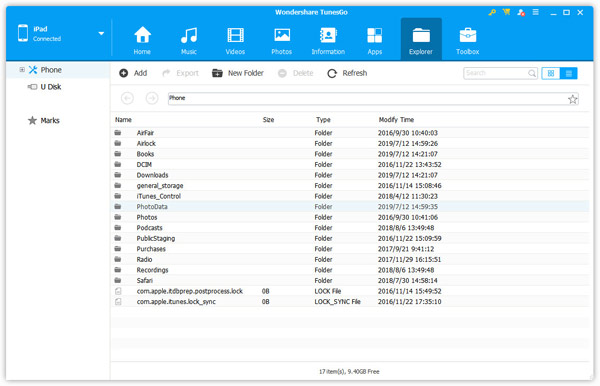Click the Downloads folder name
This screenshot has width=600, height=386.
(152, 175)
